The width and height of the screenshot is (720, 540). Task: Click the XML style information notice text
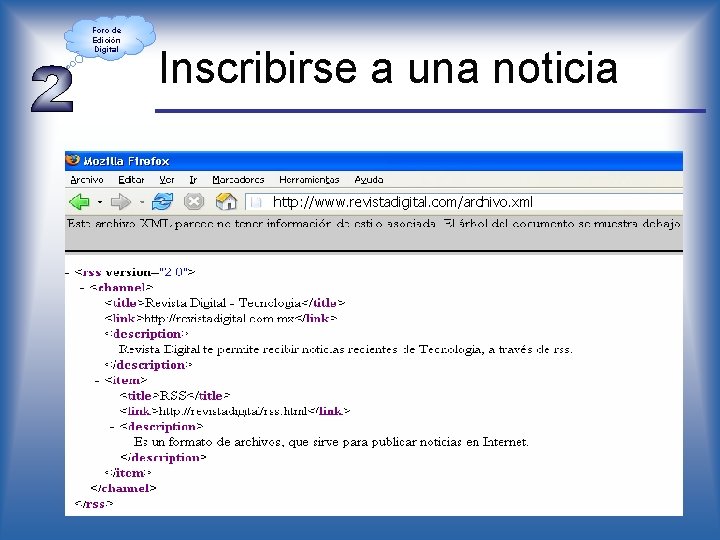tap(373, 224)
